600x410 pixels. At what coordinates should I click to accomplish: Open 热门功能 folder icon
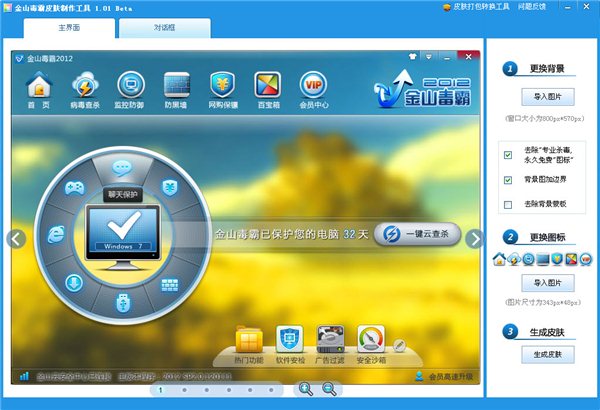(249, 340)
